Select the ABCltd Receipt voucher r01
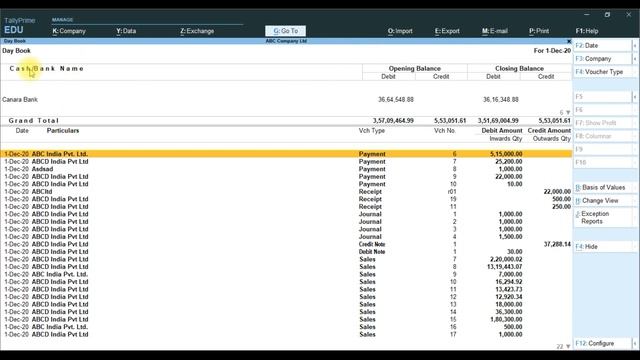The image size is (640, 360). coord(286,191)
